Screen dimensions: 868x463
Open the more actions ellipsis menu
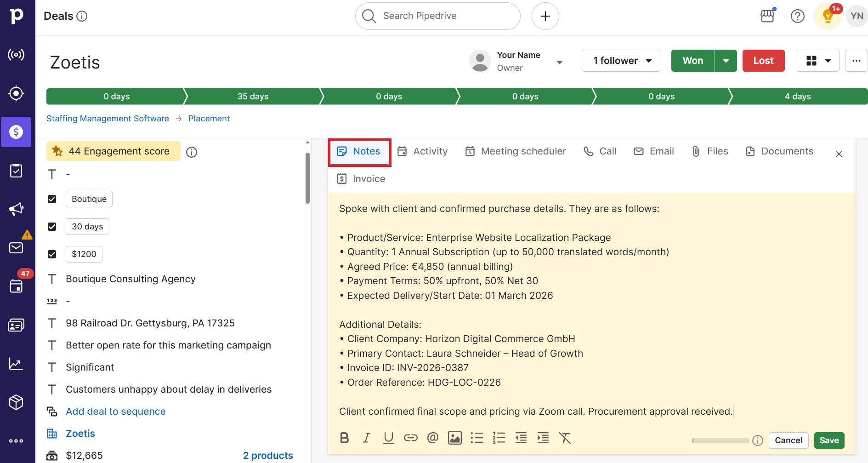[x=857, y=61]
